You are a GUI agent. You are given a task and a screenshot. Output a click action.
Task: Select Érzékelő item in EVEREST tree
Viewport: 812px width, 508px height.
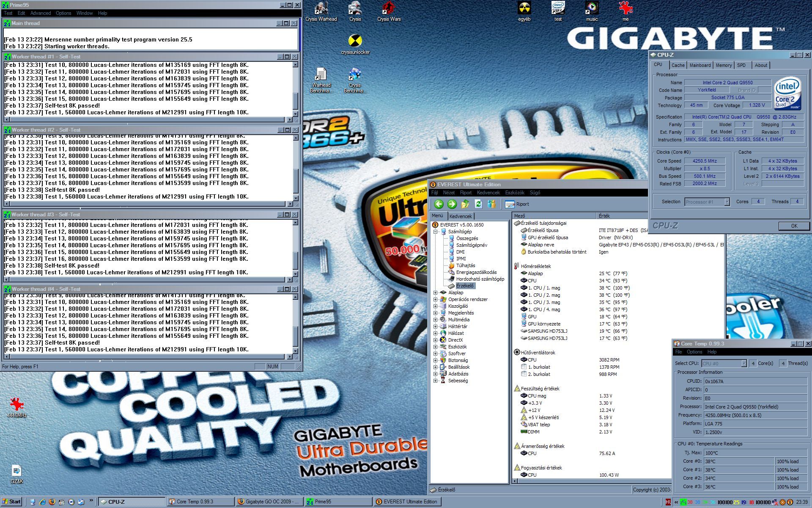click(x=465, y=286)
